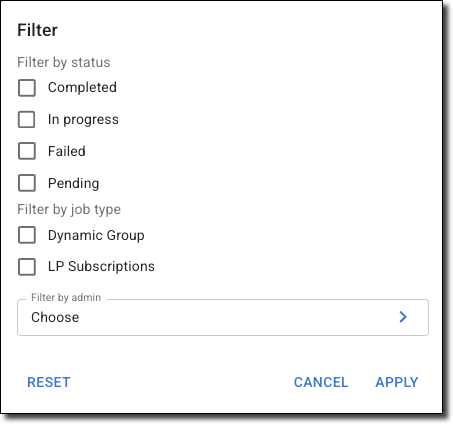Click the 'Pending' label text
Viewport: 453px width, 424px height.
[74, 183]
